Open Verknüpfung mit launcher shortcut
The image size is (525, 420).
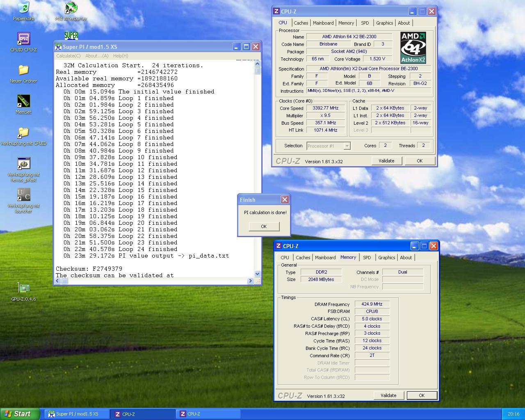click(23, 195)
